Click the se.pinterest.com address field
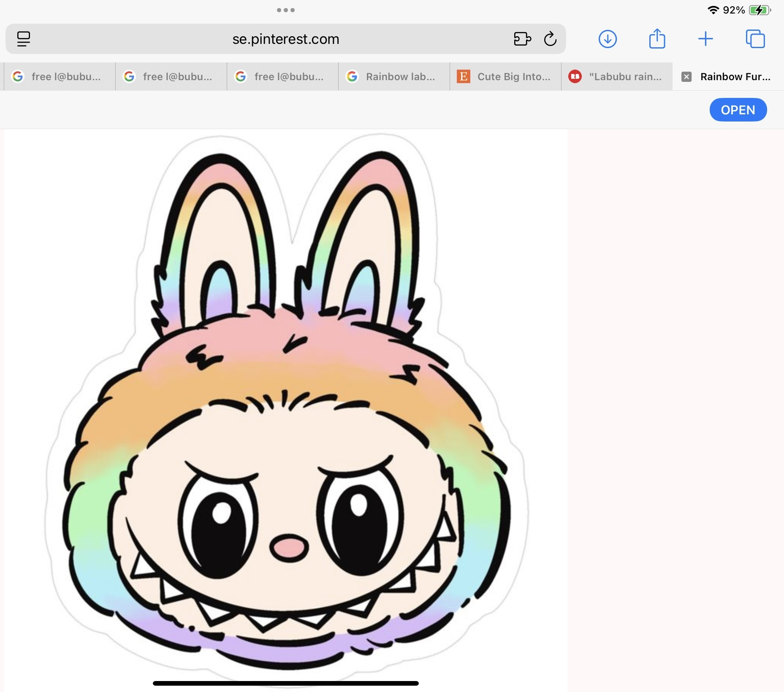The height and width of the screenshot is (692, 784). coord(286,39)
